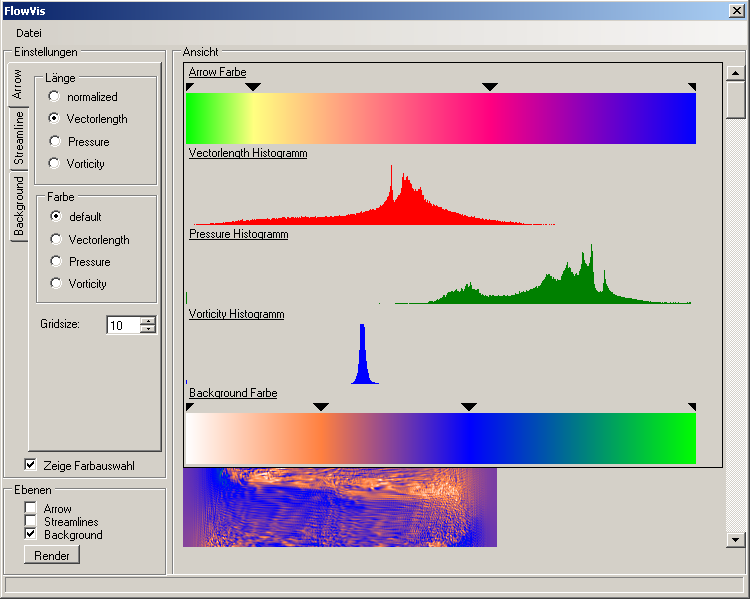This screenshot has height=599, width=750.
Task: Click the third Arrow Farbe gradient marker at pink
Action: click(x=490, y=87)
